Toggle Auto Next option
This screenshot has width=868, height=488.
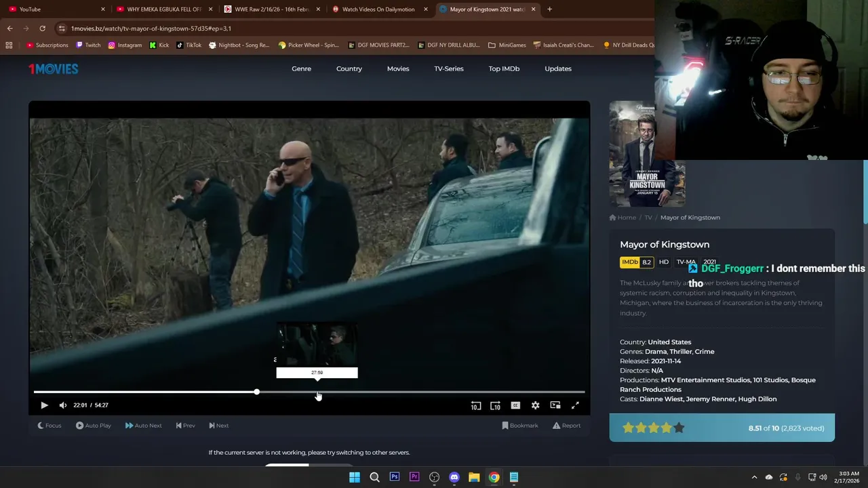144,426
